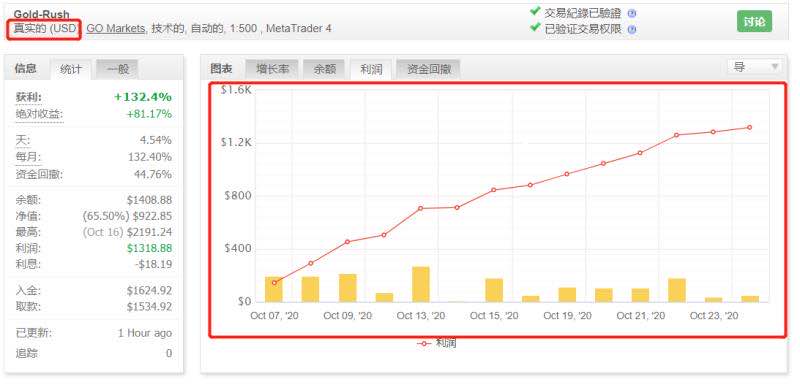Click the 132.40% monthly value
The width and height of the screenshot is (800, 390).
click(150, 157)
